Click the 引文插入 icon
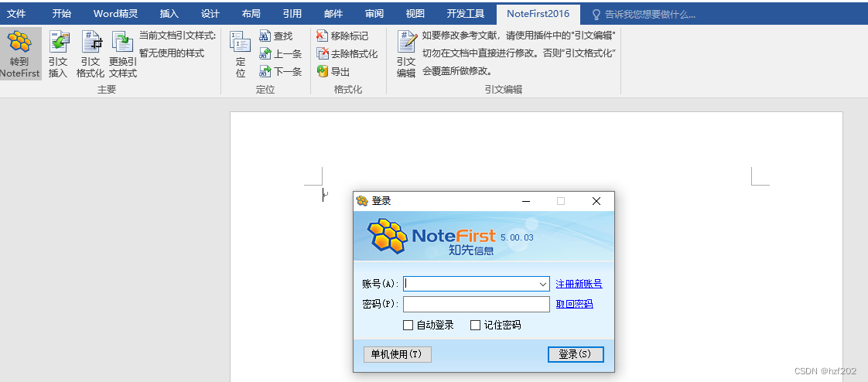 58,42
